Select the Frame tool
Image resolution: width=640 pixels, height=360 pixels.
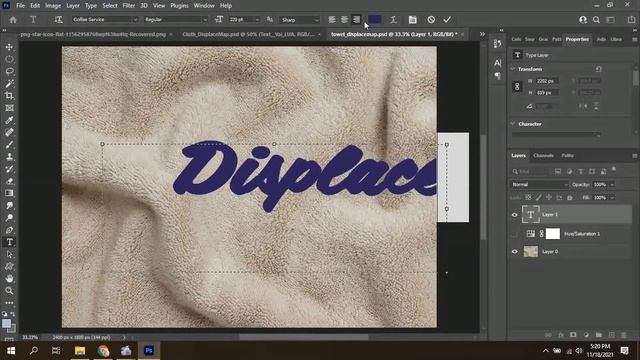[x=9, y=108]
